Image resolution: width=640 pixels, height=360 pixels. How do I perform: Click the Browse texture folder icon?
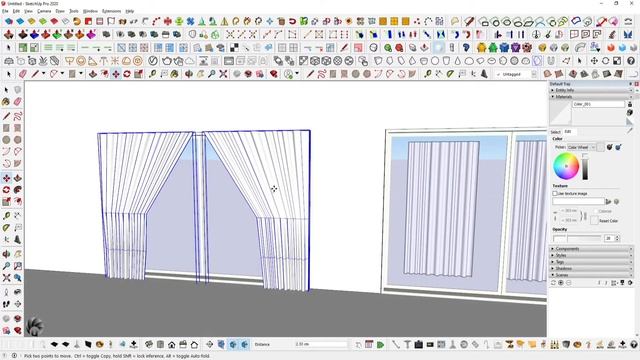[608, 201]
